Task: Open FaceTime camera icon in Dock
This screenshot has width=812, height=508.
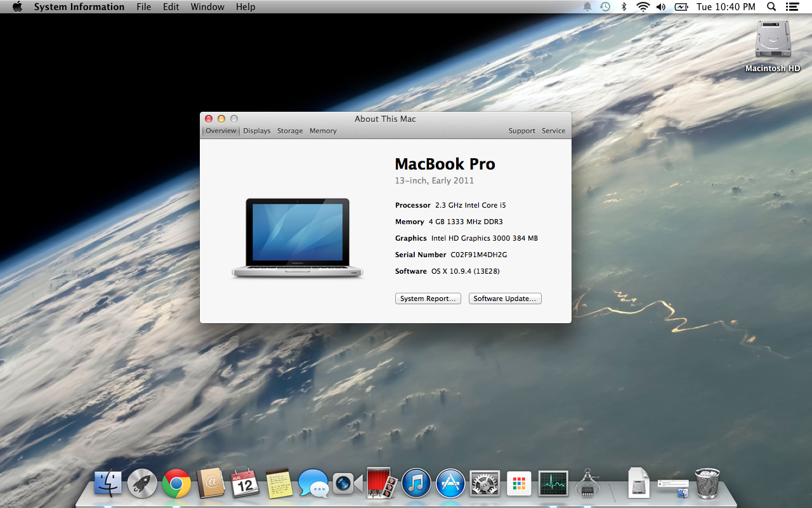Action: [x=348, y=485]
